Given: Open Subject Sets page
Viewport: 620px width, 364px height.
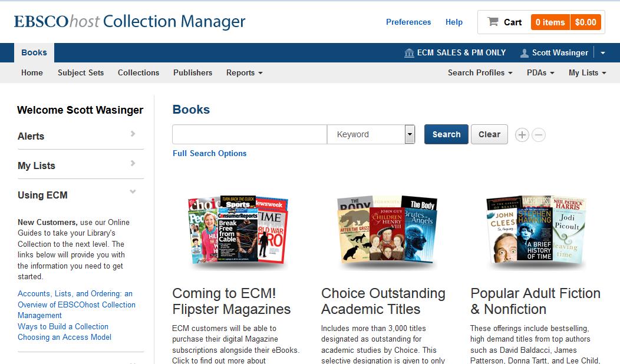Looking at the screenshot, I should (x=81, y=72).
